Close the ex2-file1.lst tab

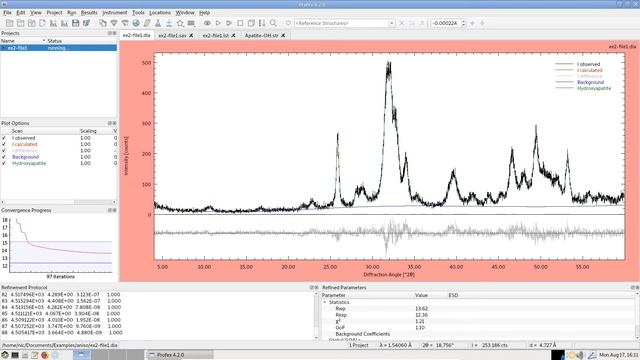click(233, 36)
